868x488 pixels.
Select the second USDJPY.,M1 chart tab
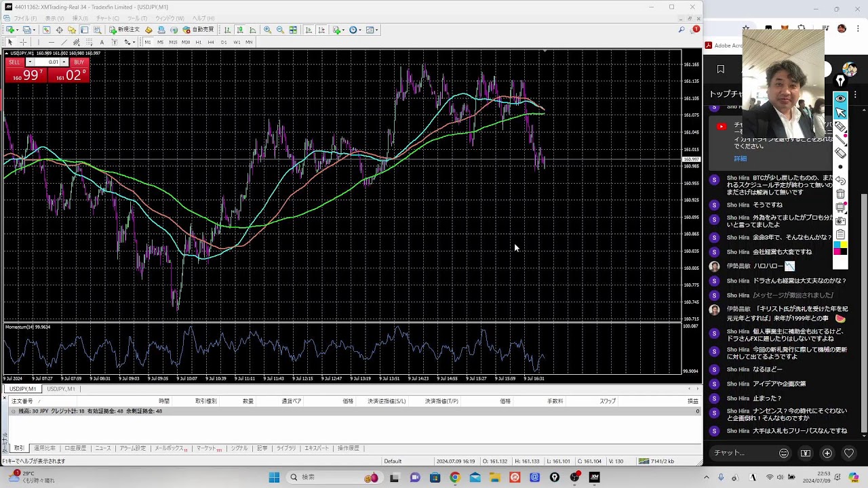click(61, 389)
